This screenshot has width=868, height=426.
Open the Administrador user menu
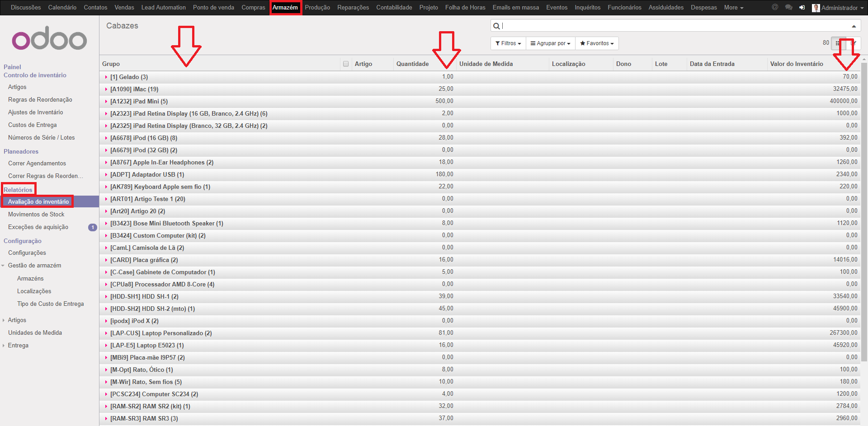(839, 8)
